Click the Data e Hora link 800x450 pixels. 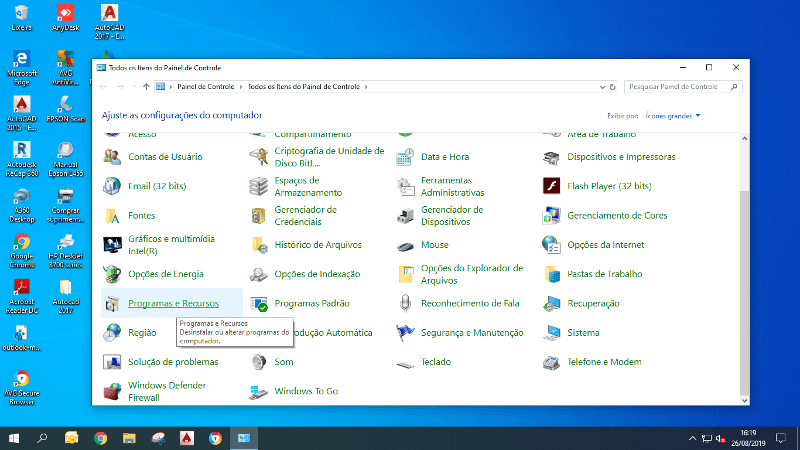pyautogui.click(x=445, y=157)
